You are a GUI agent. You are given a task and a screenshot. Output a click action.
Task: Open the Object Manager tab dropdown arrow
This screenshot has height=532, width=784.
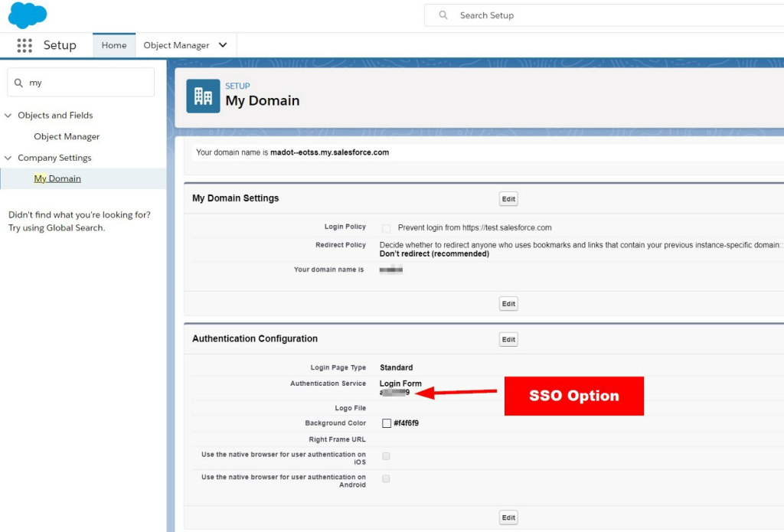click(223, 45)
